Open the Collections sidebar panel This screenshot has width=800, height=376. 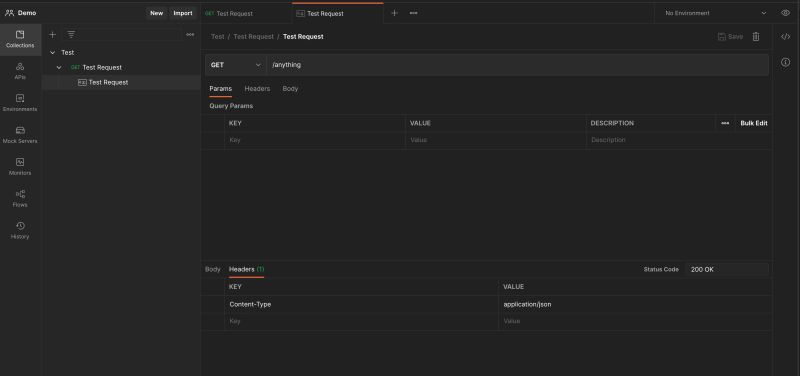pyautogui.click(x=20, y=39)
